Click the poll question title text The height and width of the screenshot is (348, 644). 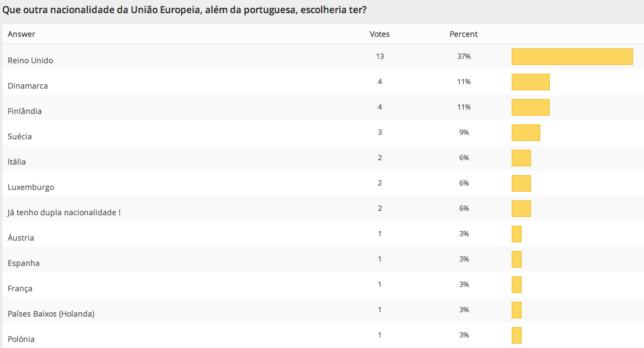(x=185, y=10)
